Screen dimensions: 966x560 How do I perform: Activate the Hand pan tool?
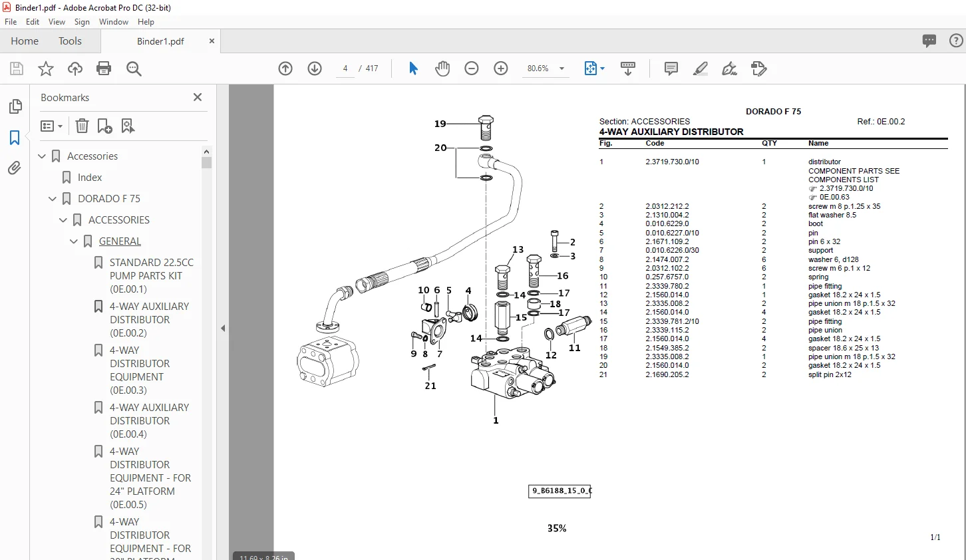coord(442,69)
